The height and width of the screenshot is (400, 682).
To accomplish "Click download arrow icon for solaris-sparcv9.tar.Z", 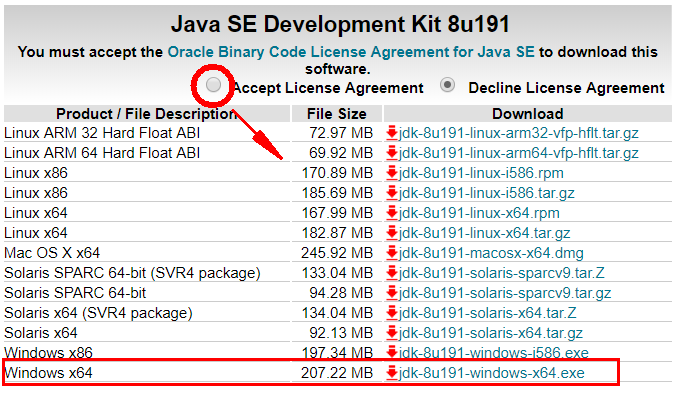I will (392, 273).
